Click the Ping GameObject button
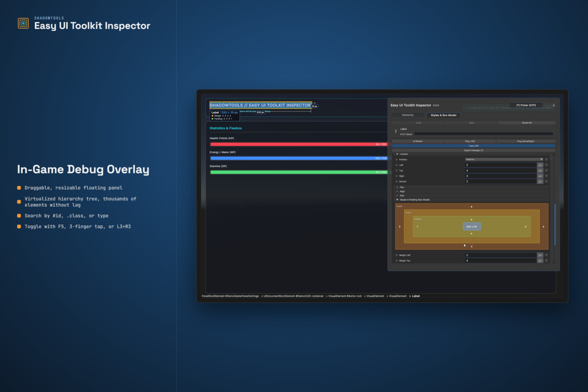Screen dimensions: 588x392 [526, 141]
